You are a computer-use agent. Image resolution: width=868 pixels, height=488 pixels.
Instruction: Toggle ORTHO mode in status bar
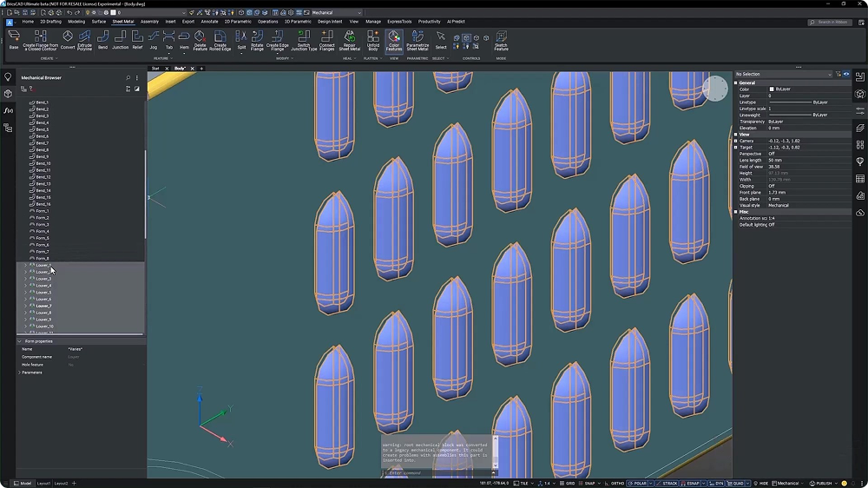pos(617,483)
